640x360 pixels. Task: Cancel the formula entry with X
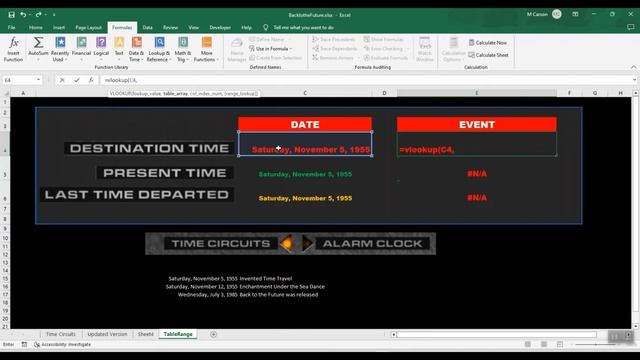pos(62,80)
